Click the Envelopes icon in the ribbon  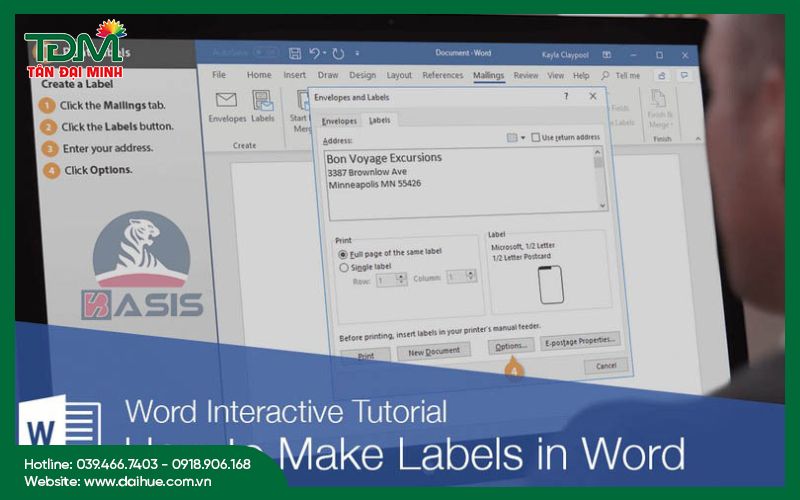coord(226,101)
